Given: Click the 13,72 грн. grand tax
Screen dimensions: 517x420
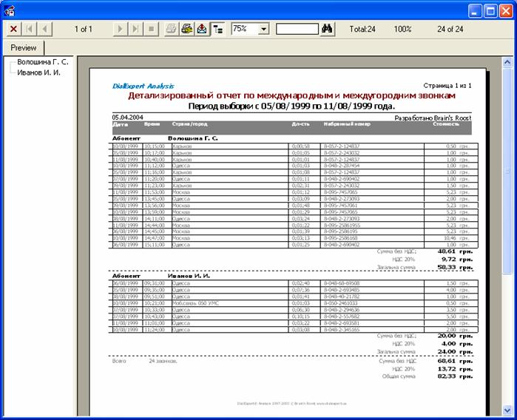Looking at the screenshot, I should [x=455, y=369].
